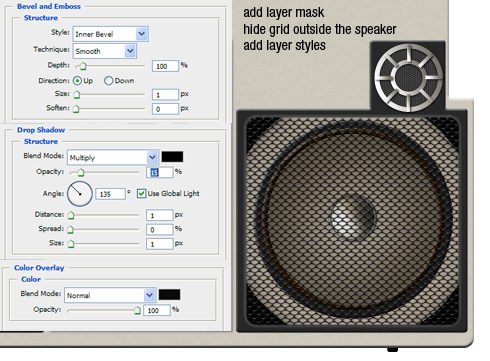This screenshot has width=490, height=361.
Task: Click the Bevel Size field showing 1
Action: [x=165, y=95]
